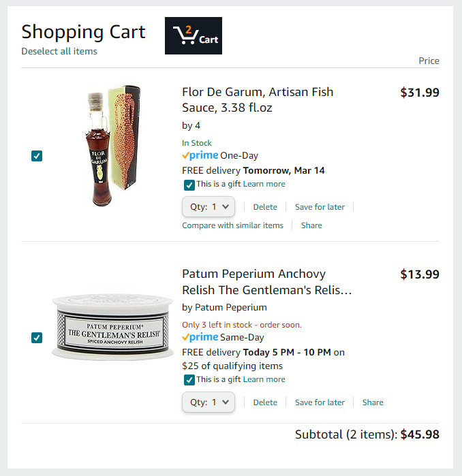This screenshot has height=476, width=462.
Task: Click the shopping cart icon with item count
Action: coord(193,35)
